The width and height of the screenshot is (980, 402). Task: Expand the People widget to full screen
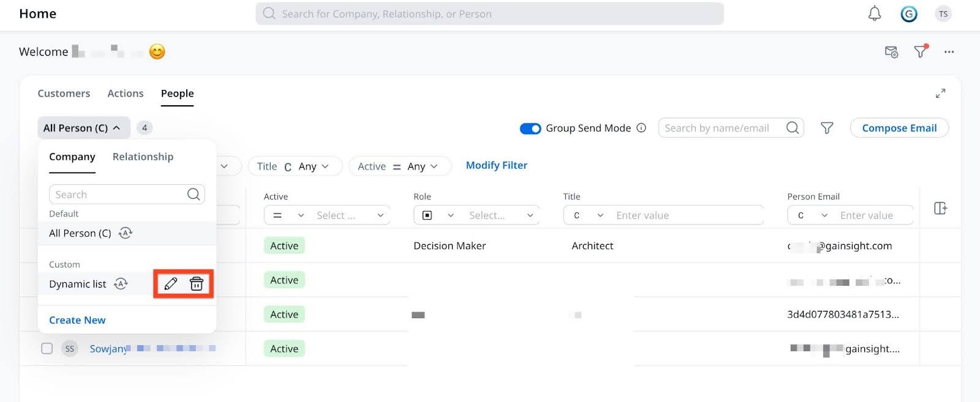[x=940, y=93]
